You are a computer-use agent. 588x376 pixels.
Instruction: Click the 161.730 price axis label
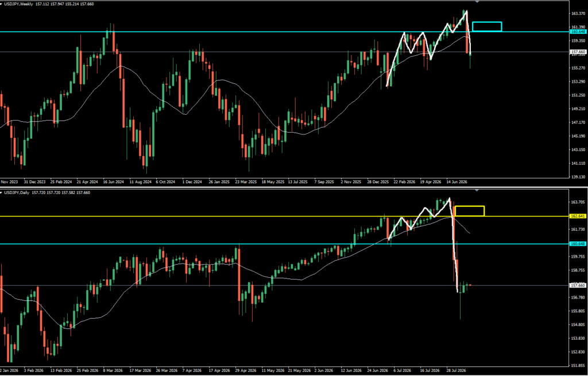point(578,230)
